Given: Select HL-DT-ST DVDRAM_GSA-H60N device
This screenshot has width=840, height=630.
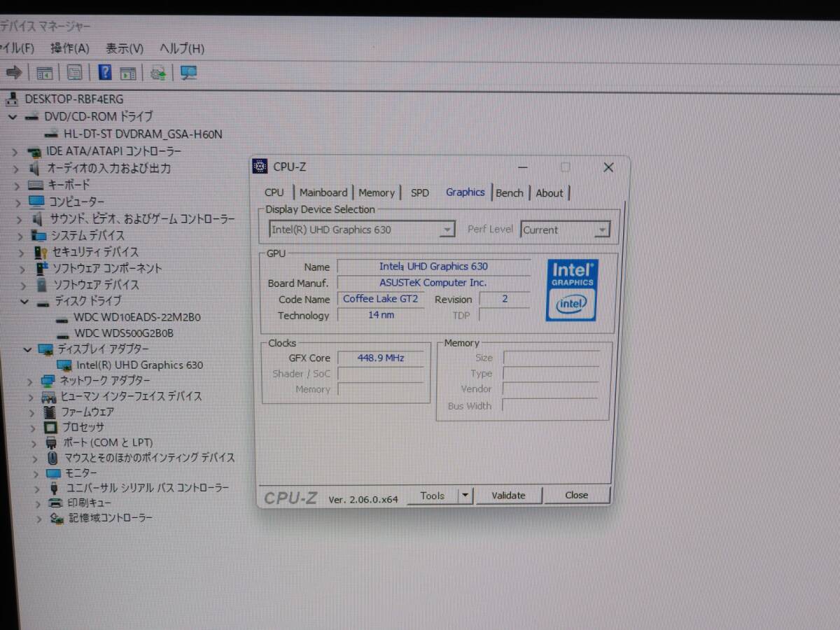Looking at the screenshot, I should (x=143, y=134).
